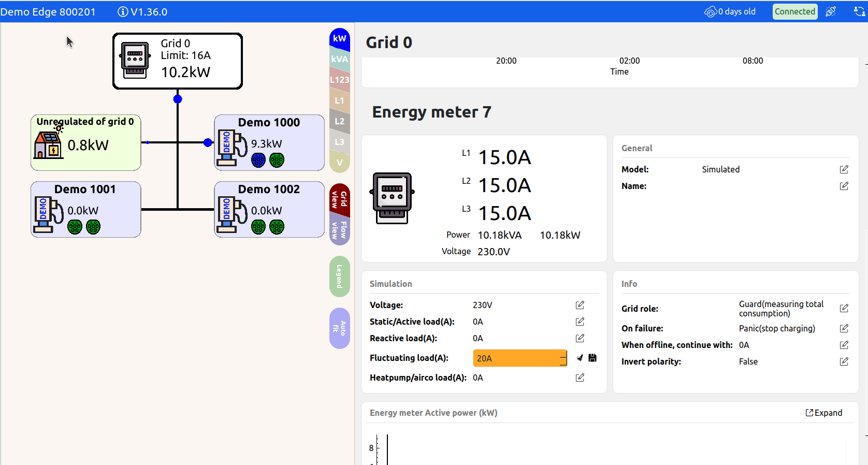Edit 'When offline, continue with' setting
Image resolution: width=868 pixels, height=465 pixels.
coord(844,345)
